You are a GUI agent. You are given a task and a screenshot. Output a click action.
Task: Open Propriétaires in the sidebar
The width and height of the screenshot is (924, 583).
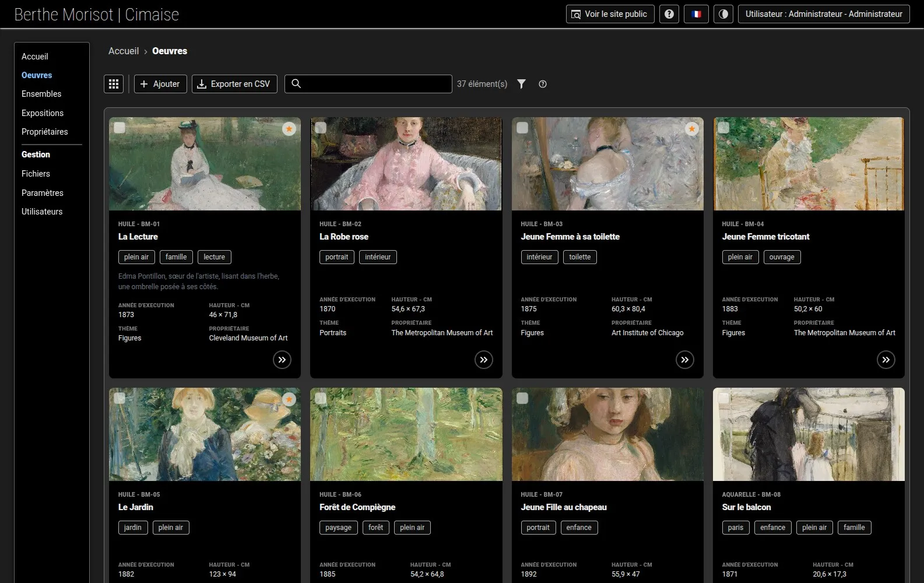point(45,132)
